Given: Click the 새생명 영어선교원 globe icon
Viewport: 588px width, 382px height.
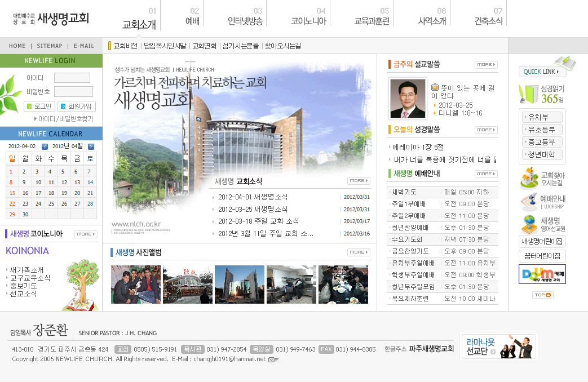Looking at the screenshot, I should 529,224.
